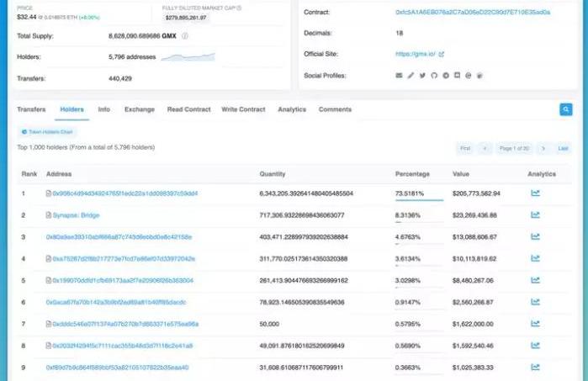
Task: Click the blue search icon button
Action: (x=566, y=109)
